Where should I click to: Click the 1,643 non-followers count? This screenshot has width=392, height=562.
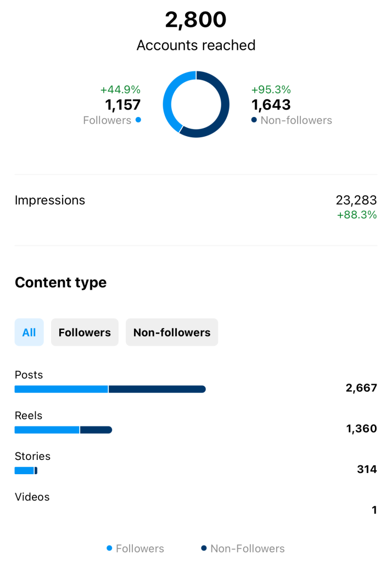(271, 104)
